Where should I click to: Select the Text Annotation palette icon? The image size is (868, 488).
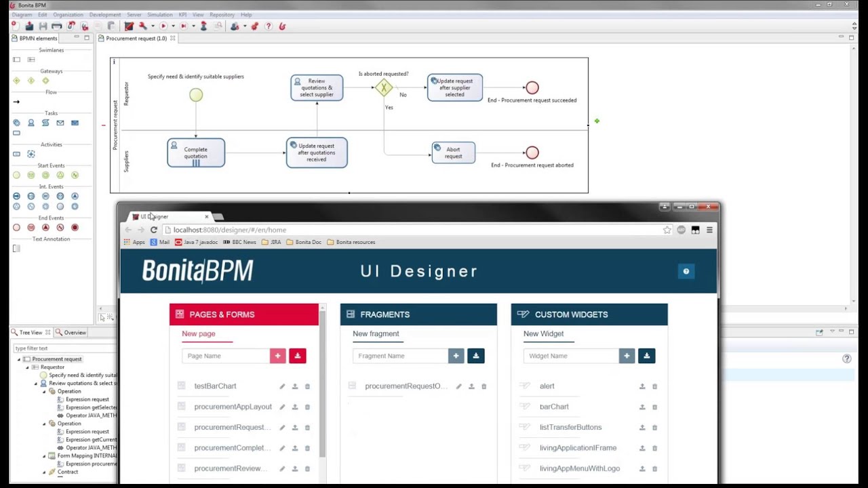[16, 248]
